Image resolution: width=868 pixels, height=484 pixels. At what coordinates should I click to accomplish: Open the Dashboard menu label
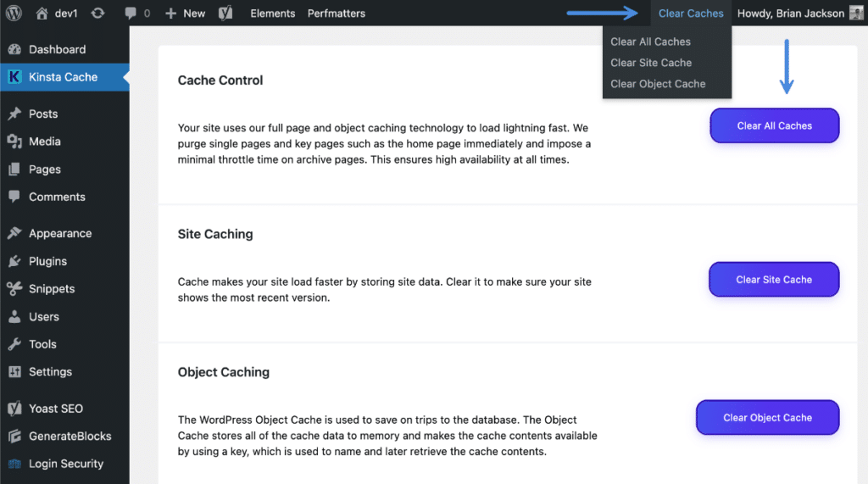[57, 49]
